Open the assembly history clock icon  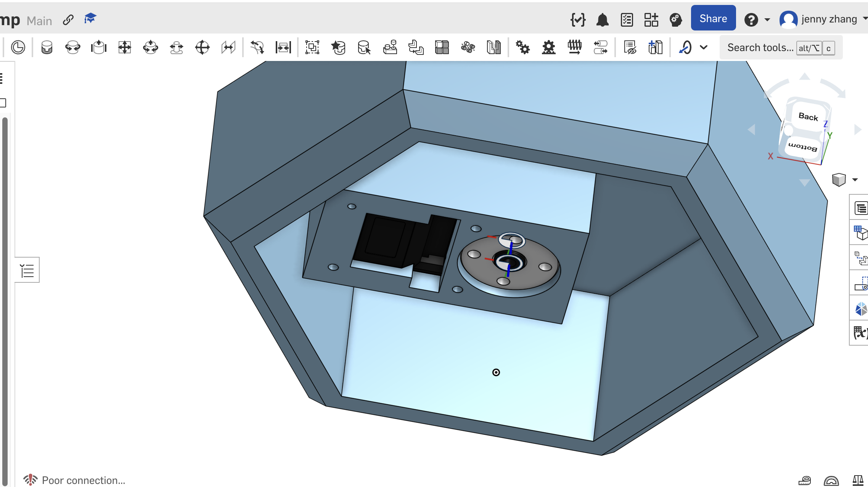pos(18,48)
